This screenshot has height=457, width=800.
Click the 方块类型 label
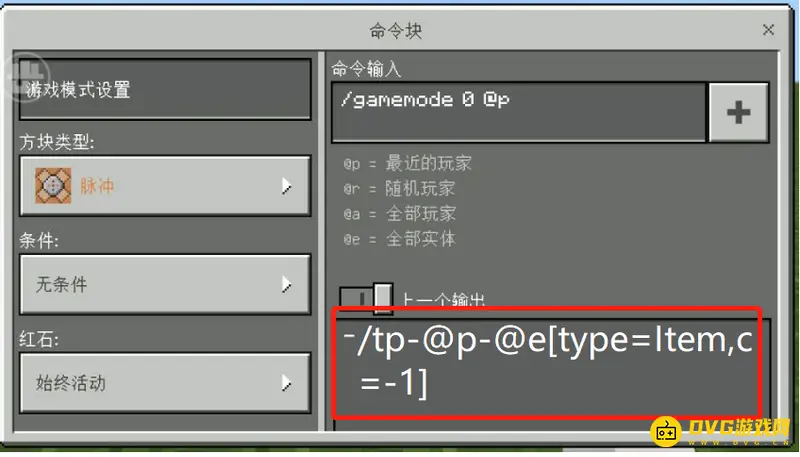[x=57, y=142]
